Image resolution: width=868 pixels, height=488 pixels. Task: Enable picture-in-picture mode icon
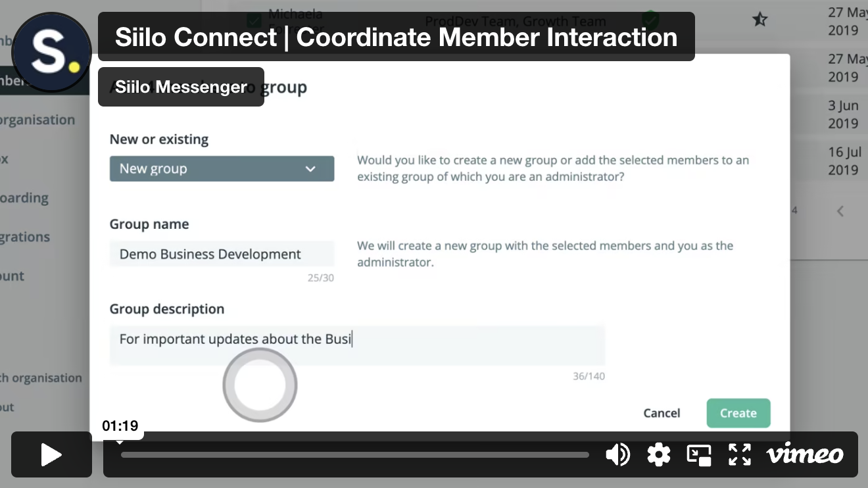coord(699,454)
